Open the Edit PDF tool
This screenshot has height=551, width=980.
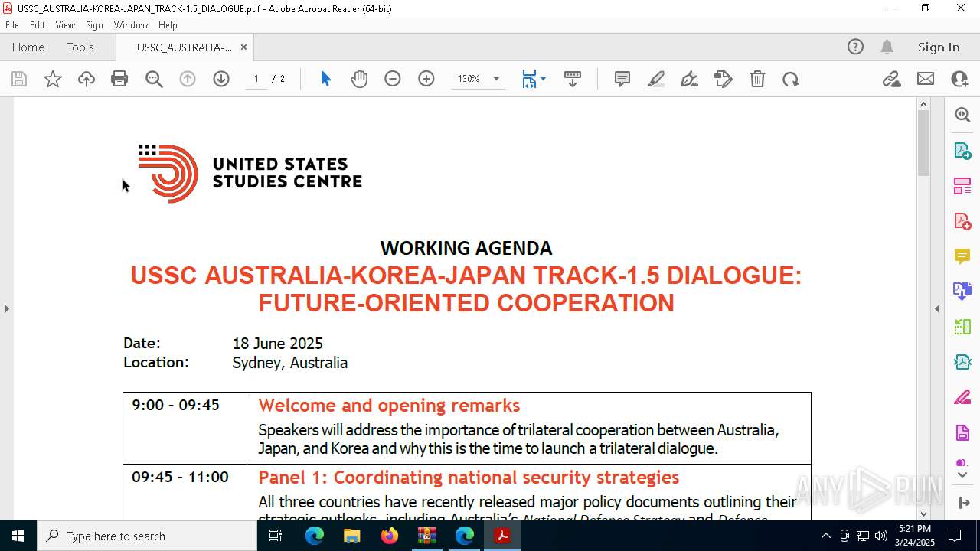click(x=962, y=185)
